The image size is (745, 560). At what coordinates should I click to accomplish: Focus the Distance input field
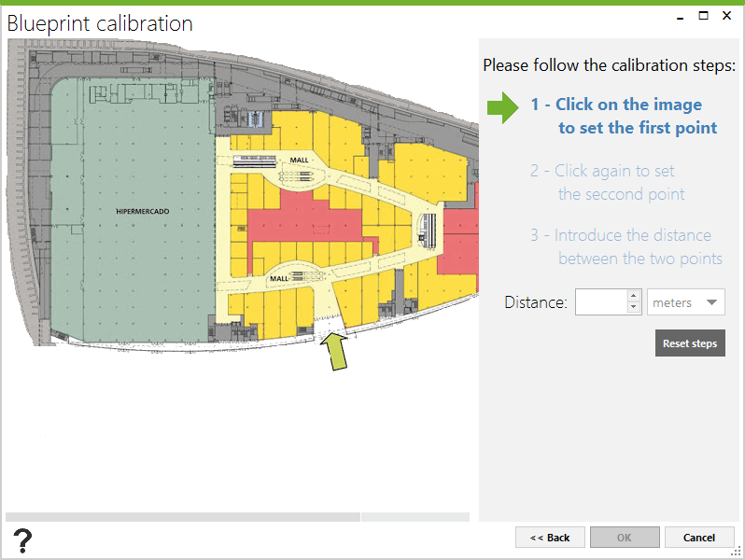[601, 302]
